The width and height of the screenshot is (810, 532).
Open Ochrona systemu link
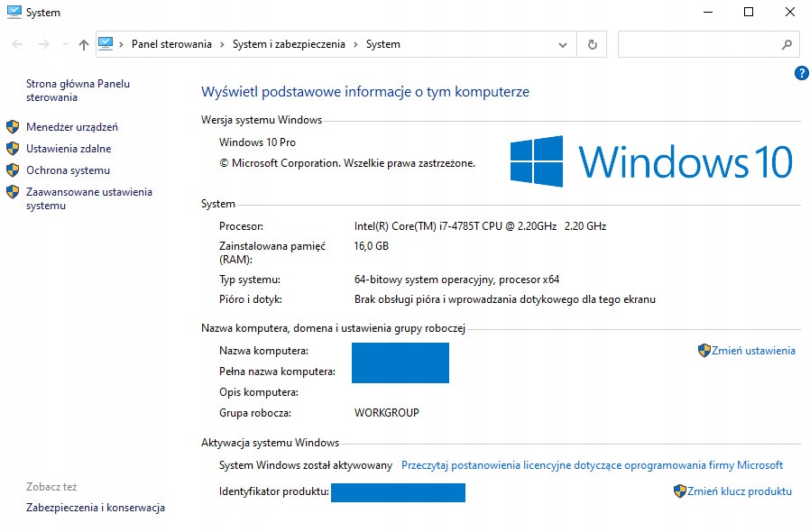69,170
